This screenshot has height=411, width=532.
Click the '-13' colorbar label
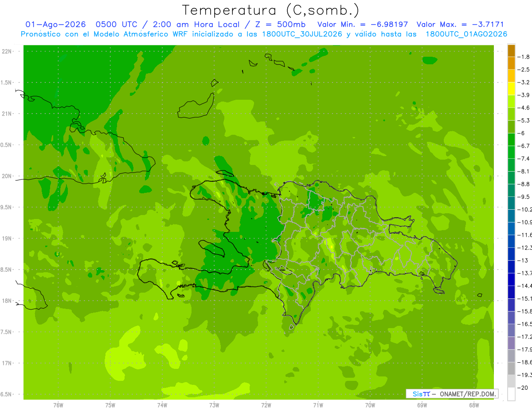pos(524,260)
